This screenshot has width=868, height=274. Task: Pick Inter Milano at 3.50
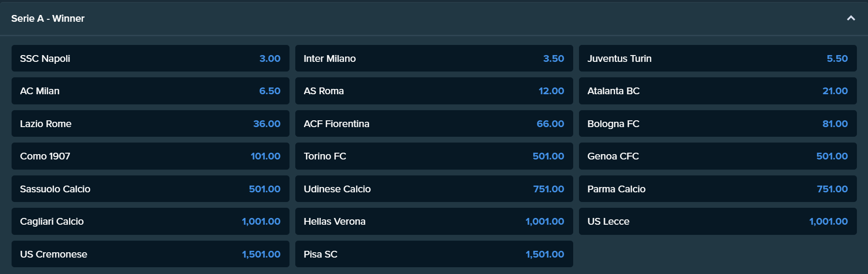pos(434,58)
